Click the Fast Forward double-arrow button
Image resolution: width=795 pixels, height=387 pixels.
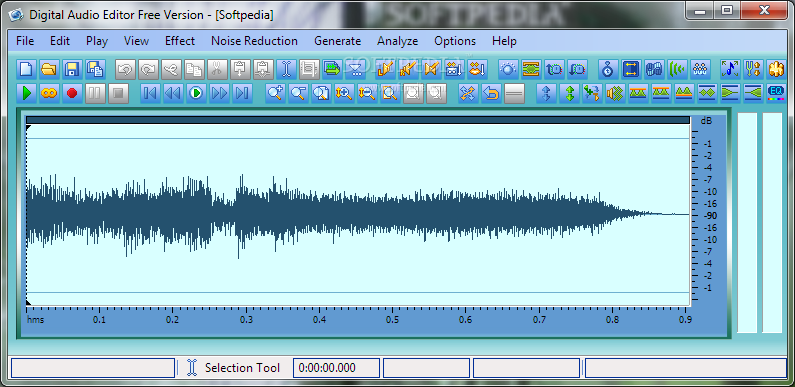tap(219, 93)
